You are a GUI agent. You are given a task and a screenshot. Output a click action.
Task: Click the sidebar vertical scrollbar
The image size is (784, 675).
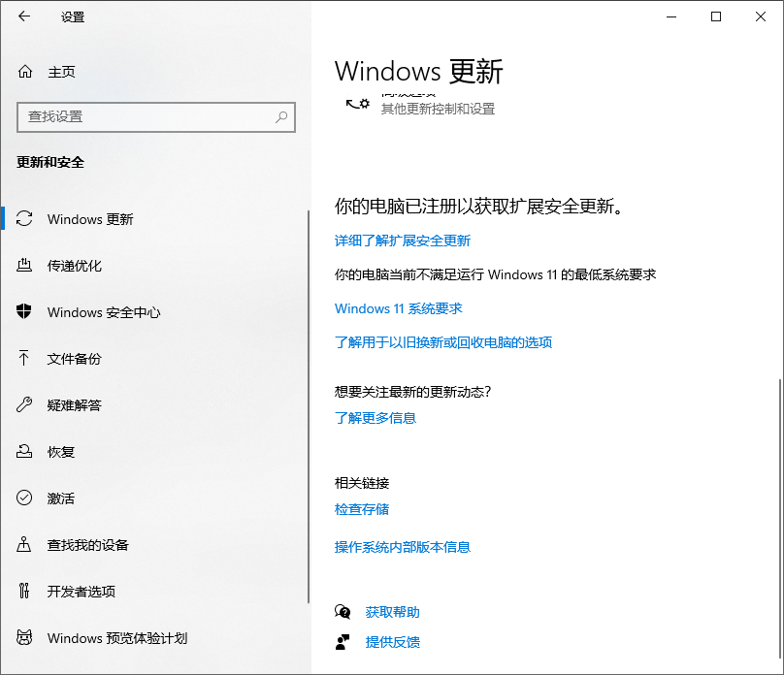point(308,406)
